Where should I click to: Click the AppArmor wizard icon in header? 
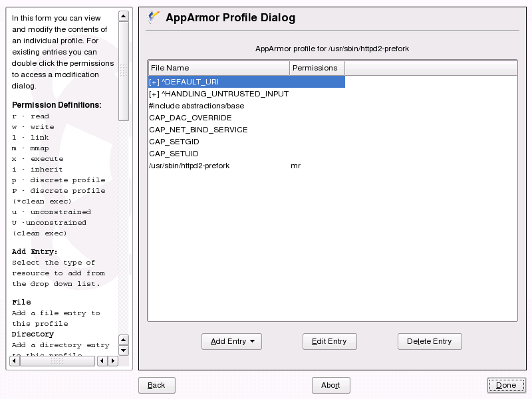tap(153, 17)
